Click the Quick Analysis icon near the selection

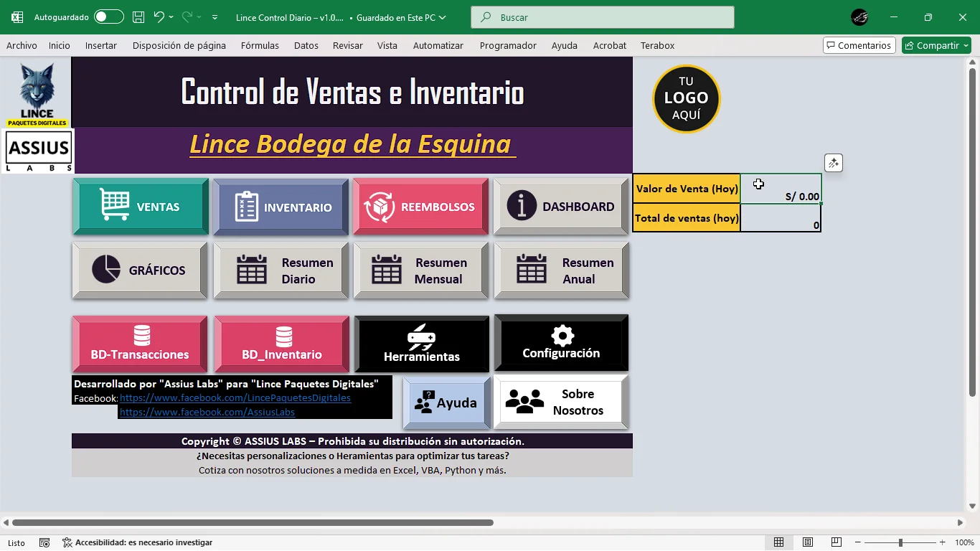coord(832,163)
